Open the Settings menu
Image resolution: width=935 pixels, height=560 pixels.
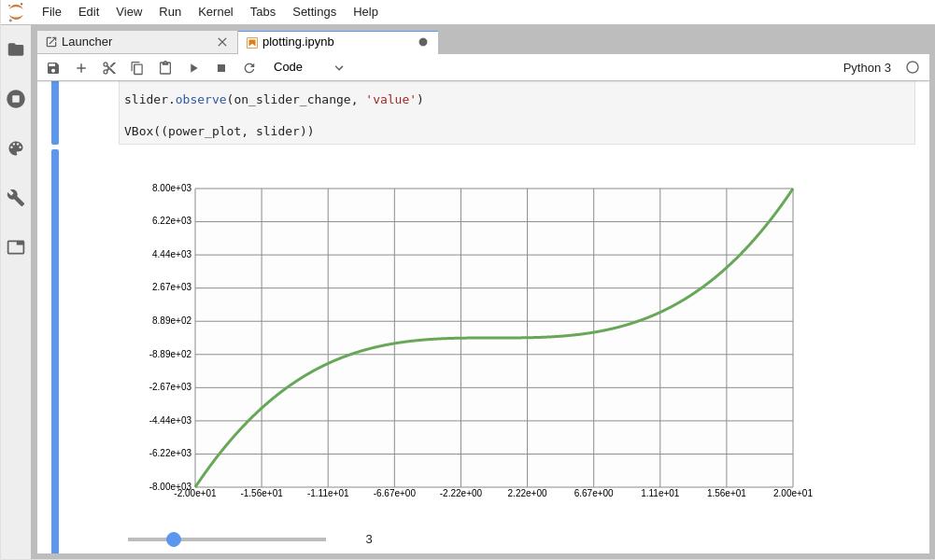pyautogui.click(x=314, y=12)
